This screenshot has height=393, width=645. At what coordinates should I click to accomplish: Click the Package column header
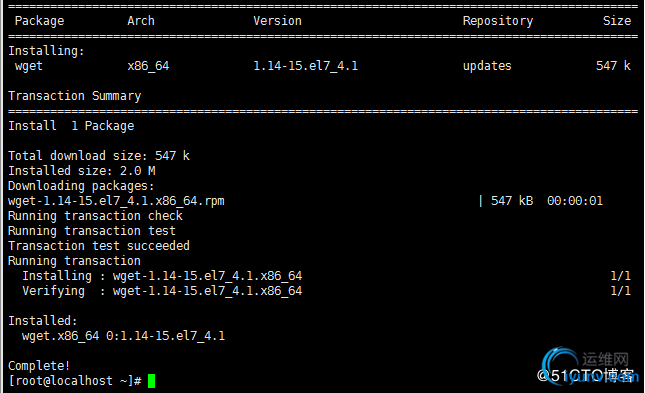[39, 21]
